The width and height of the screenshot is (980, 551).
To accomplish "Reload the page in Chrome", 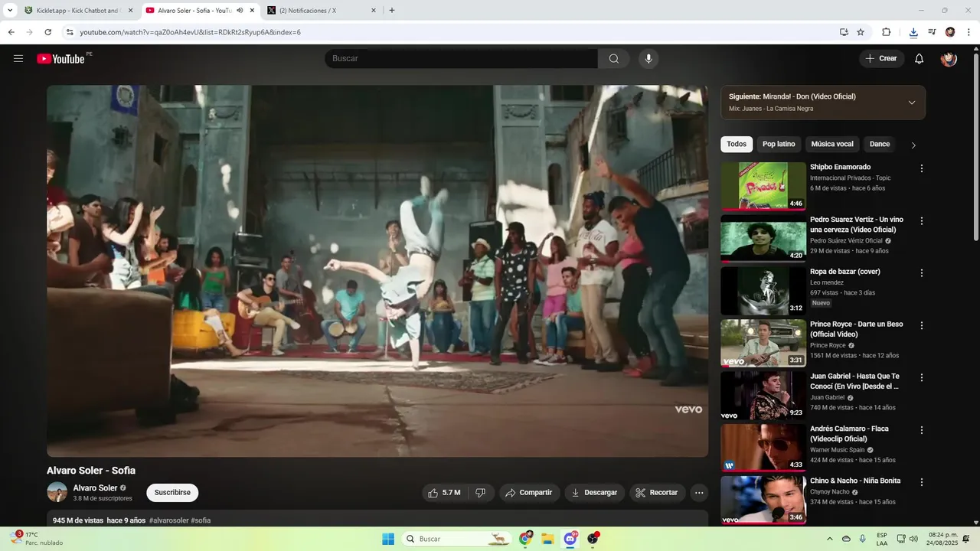I will (47, 32).
